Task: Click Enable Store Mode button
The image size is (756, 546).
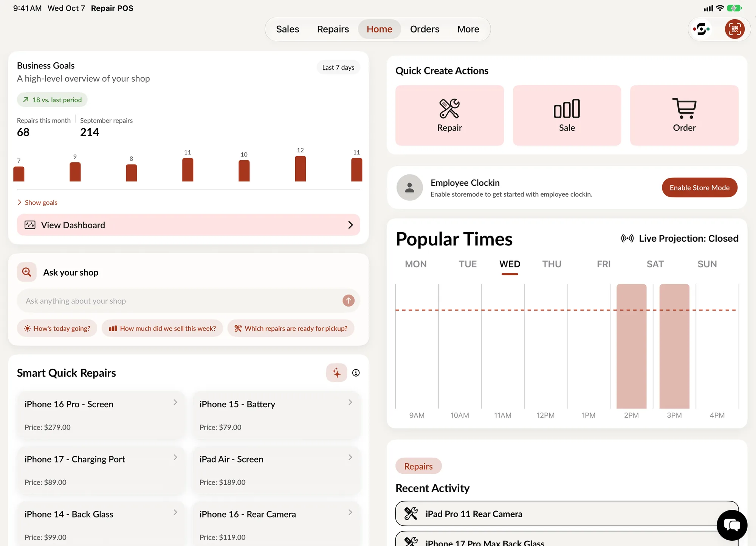Action: tap(699, 188)
